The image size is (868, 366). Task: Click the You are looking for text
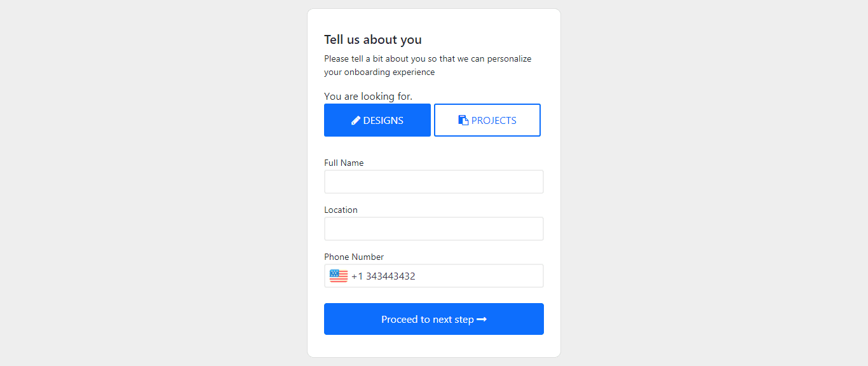(x=368, y=96)
